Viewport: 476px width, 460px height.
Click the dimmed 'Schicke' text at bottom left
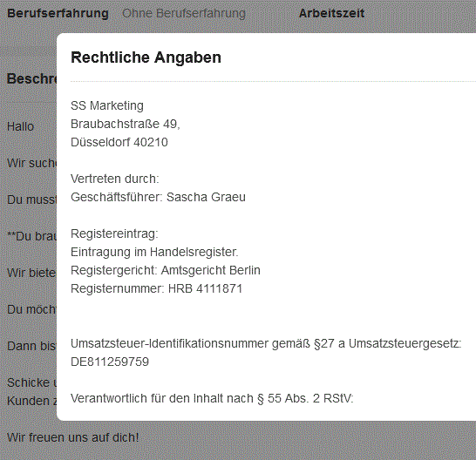[x=28, y=382]
